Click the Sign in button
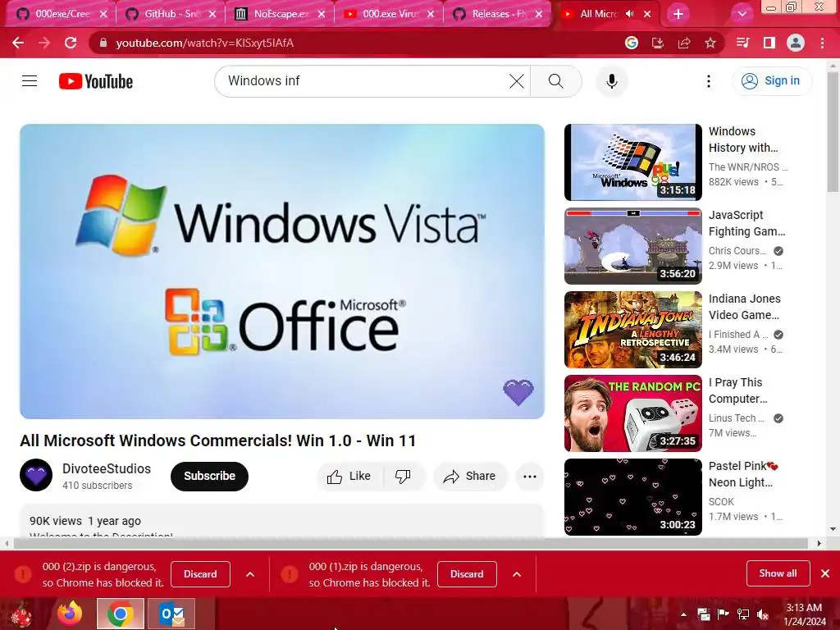This screenshot has height=630, width=840. coord(772,81)
